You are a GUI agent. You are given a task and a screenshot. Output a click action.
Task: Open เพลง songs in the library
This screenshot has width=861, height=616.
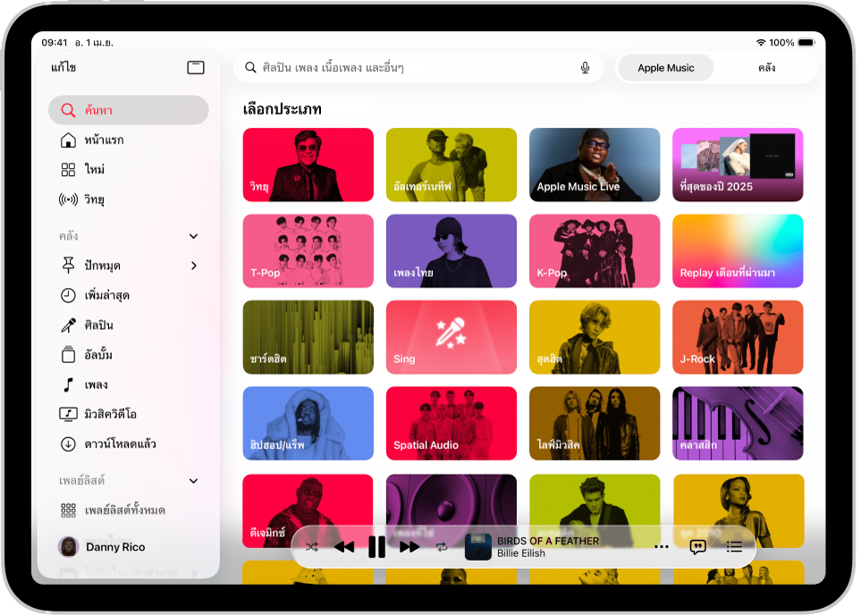(129, 384)
